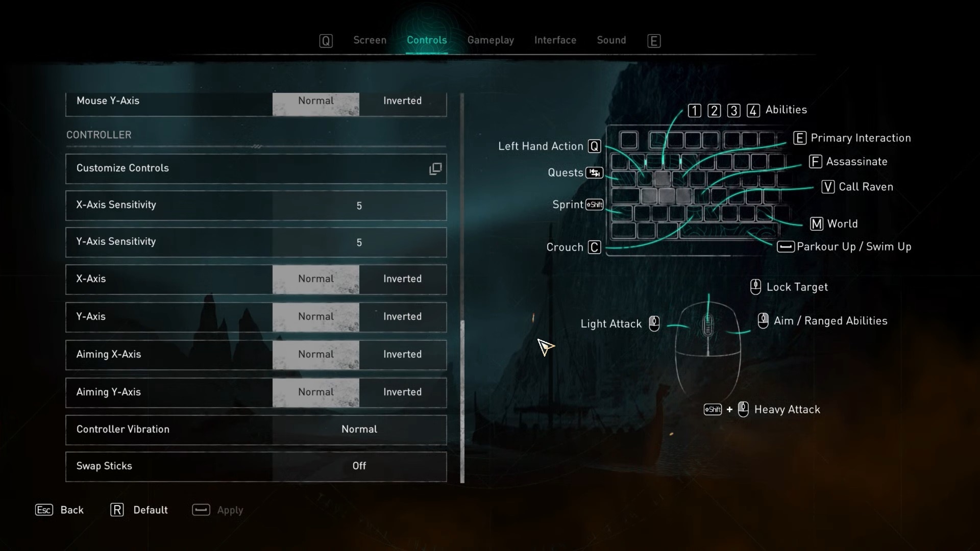Viewport: 980px width, 551px height.
Task: Click the Quests icon on keyboard map
Action: 594,172
